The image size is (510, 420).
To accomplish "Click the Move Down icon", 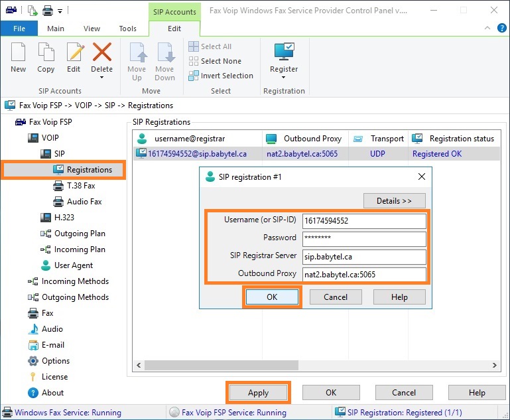I will tap(165, 52).
